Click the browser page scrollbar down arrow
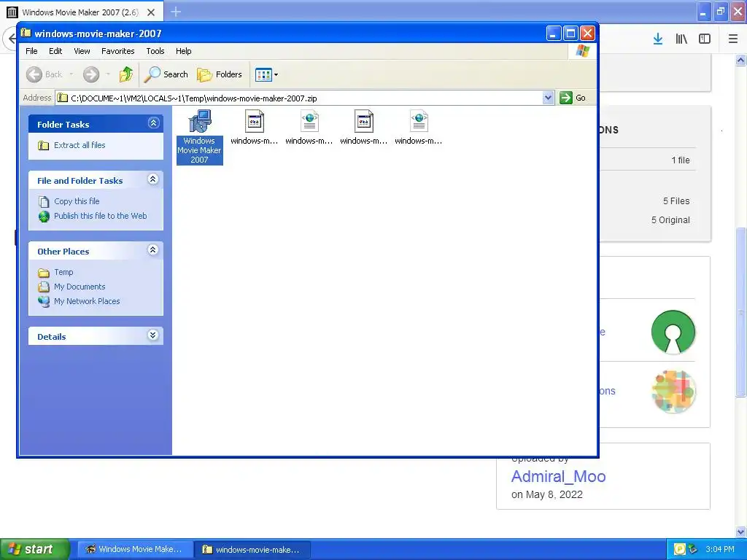 point(741,532)
